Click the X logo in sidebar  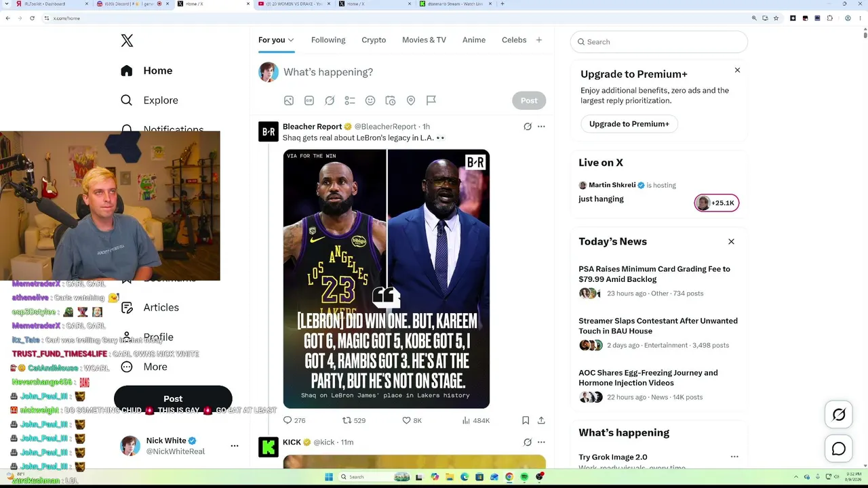point(127,41)
